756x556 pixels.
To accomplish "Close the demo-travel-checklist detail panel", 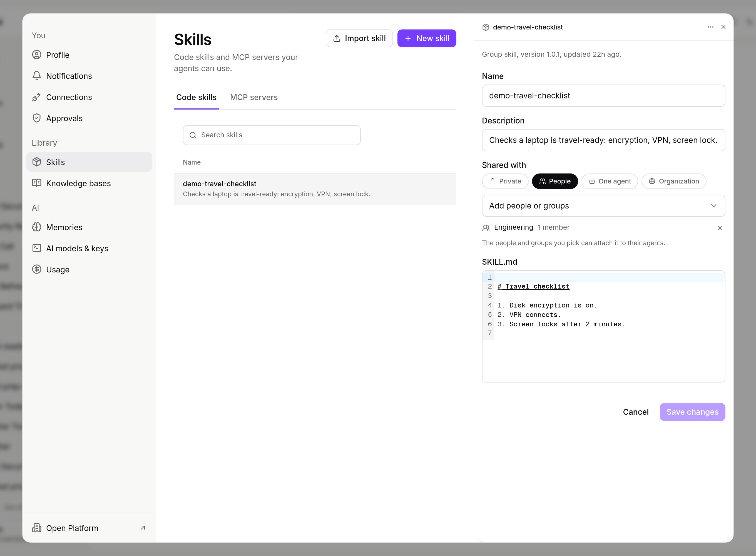I will tap(723, 27).
